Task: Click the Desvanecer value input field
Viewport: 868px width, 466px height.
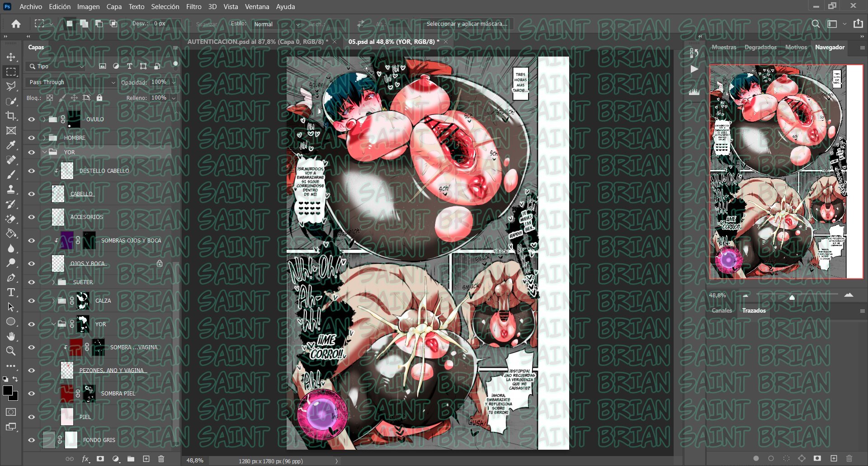Action: [x=166, y=24]
